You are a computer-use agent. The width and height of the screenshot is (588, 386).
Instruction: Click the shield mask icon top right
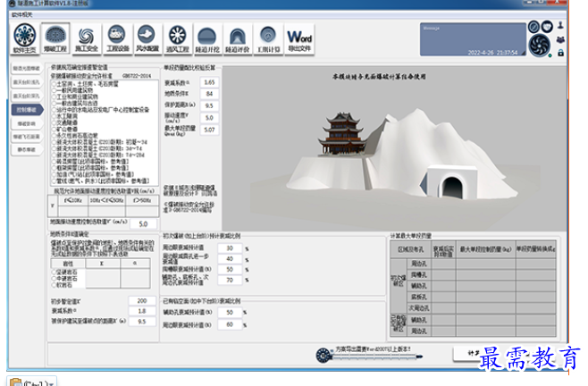(547, 26)
